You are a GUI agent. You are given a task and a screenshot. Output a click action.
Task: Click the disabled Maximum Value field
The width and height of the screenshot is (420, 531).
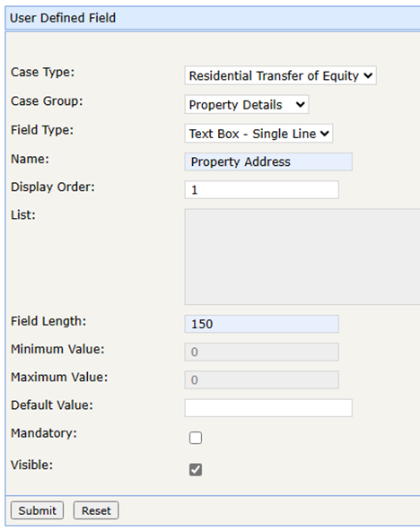pyautogui.click(x=261, y=380)
